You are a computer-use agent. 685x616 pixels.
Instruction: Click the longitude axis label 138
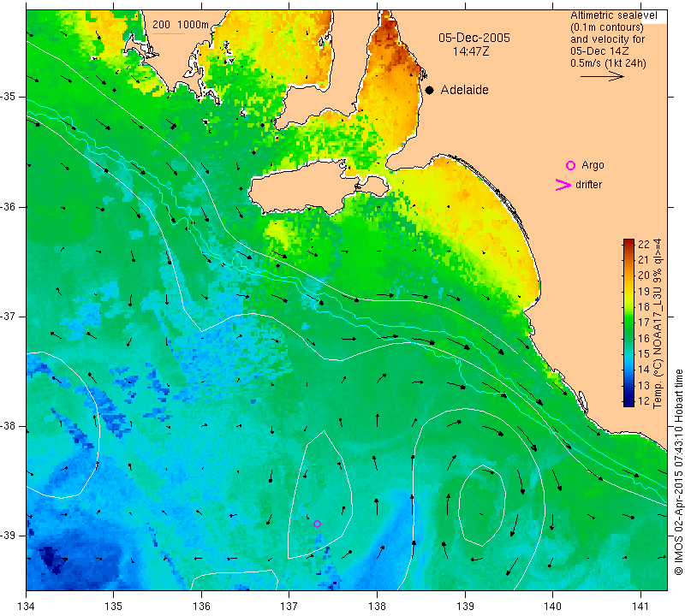(377, 606)
